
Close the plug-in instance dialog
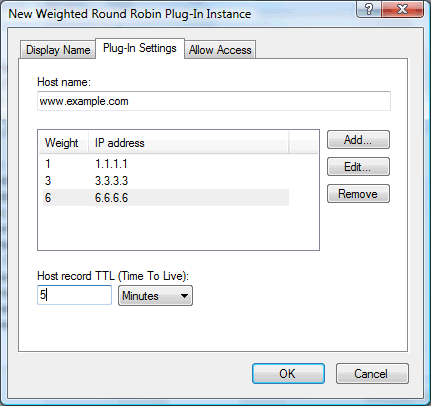pos(402,9)
